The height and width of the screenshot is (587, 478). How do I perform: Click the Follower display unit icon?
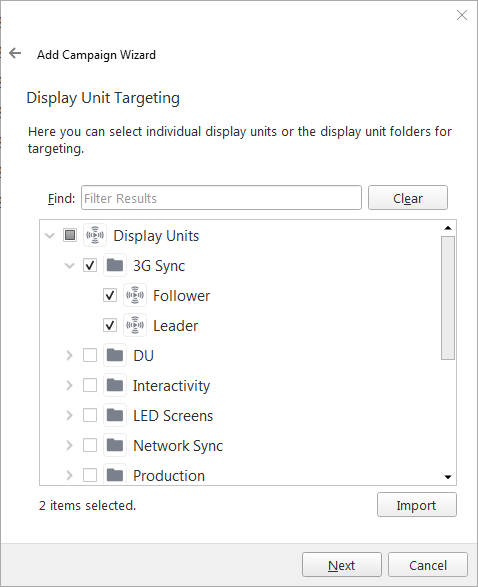click(x=135, y=295)
